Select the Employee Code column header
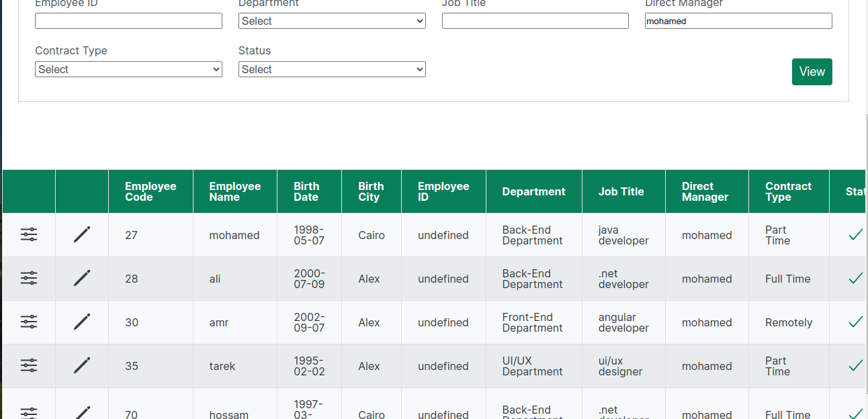Viewport: 868px width, 419px height. (150, 191)
